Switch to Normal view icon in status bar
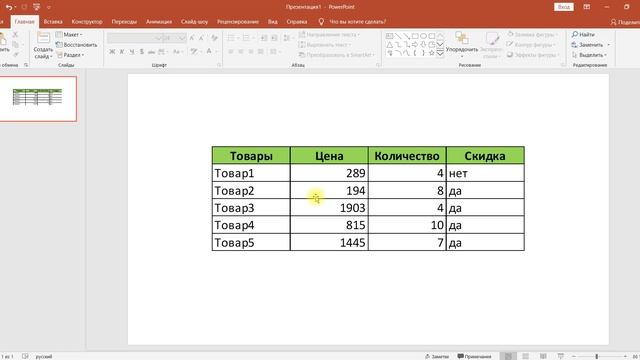The image size is (640, 360). 508,356
